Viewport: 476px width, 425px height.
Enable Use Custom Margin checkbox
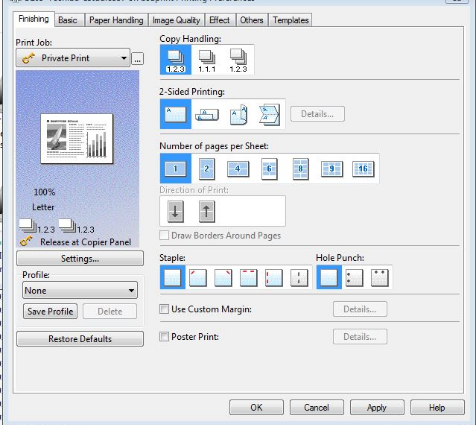tap(164, 309)
